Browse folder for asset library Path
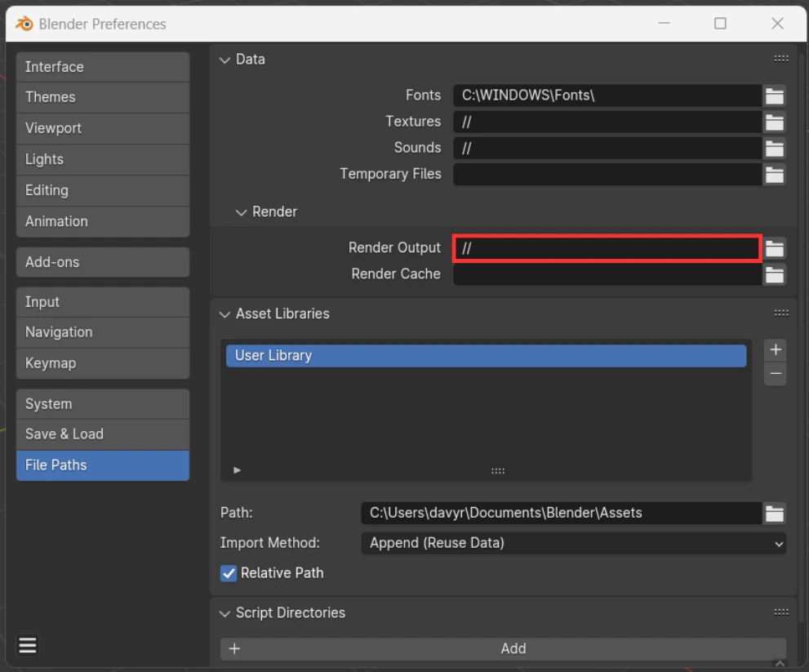 click(x=775, y=513)
